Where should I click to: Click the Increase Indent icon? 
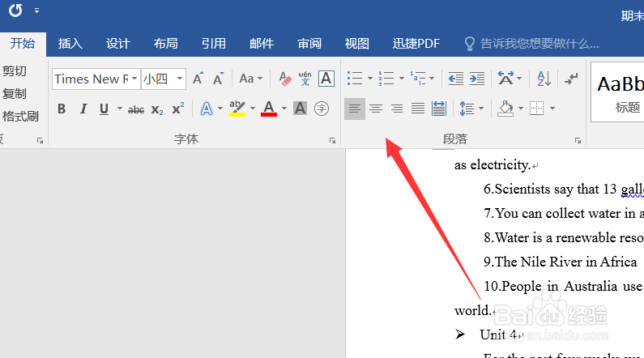coord(477,78)
